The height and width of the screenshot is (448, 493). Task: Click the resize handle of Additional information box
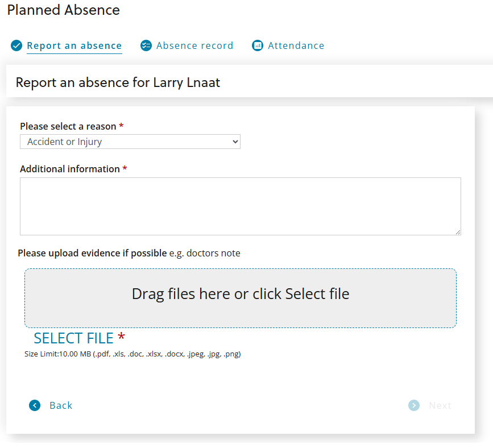pyautogui.click(x=457, y=231)
